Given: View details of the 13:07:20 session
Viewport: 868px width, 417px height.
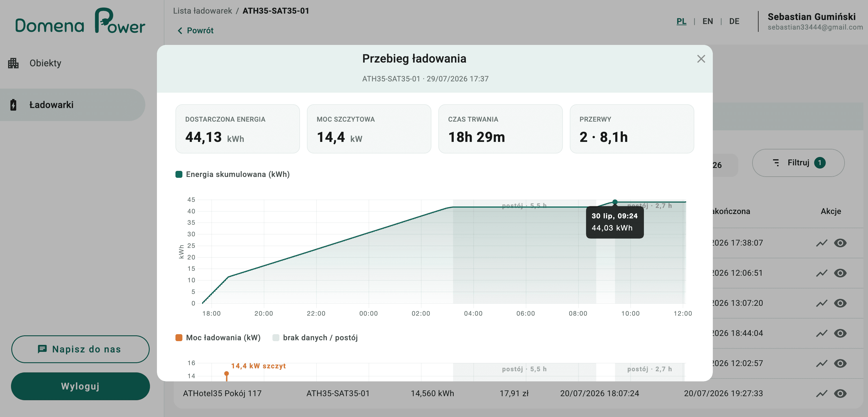Looking at the screenshot, I should click(840, 303).
